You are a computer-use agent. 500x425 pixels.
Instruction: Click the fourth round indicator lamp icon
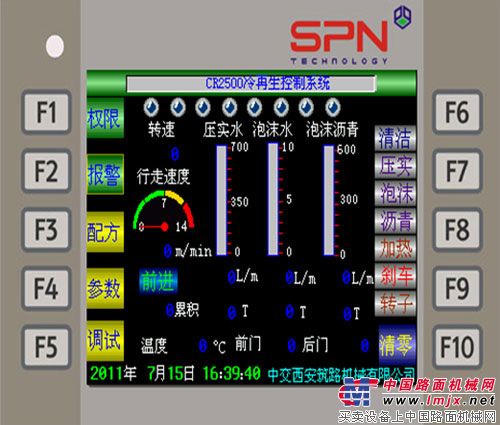tap(229, 107)
